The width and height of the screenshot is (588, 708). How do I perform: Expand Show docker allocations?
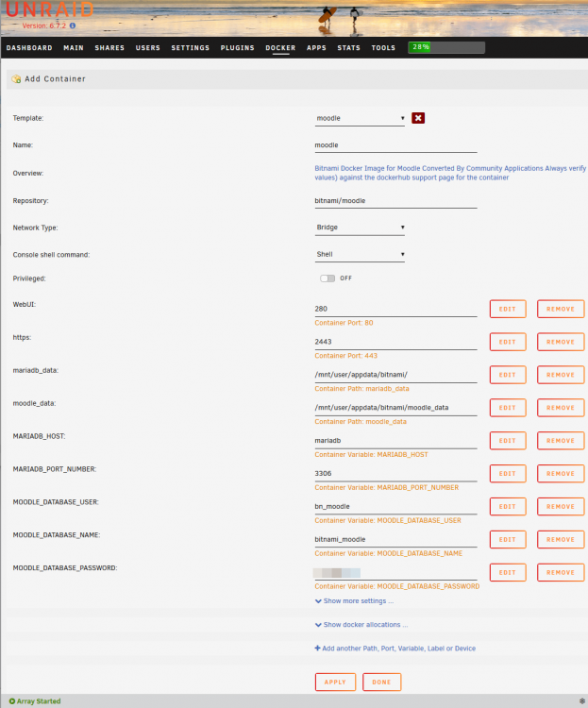click(361, 625)
